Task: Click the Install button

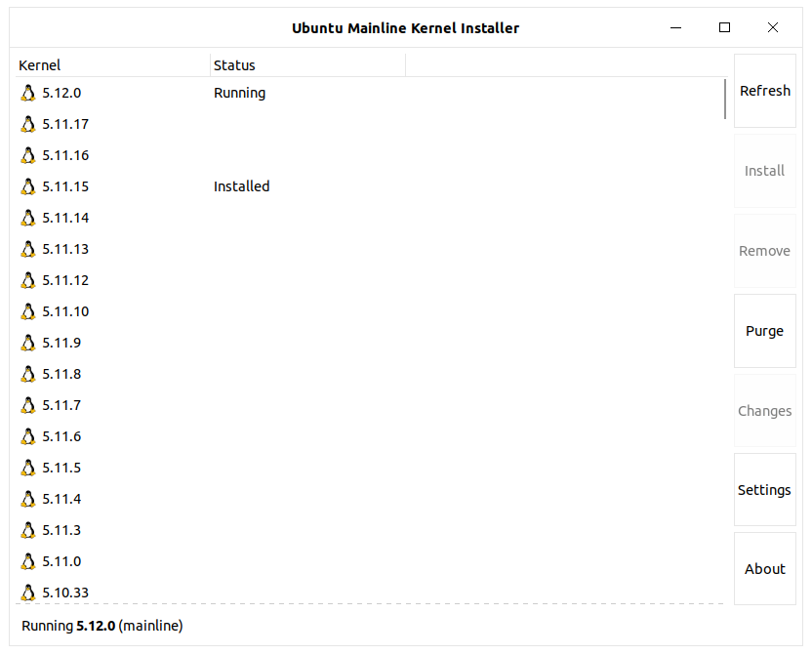Action: click(765, 171)
